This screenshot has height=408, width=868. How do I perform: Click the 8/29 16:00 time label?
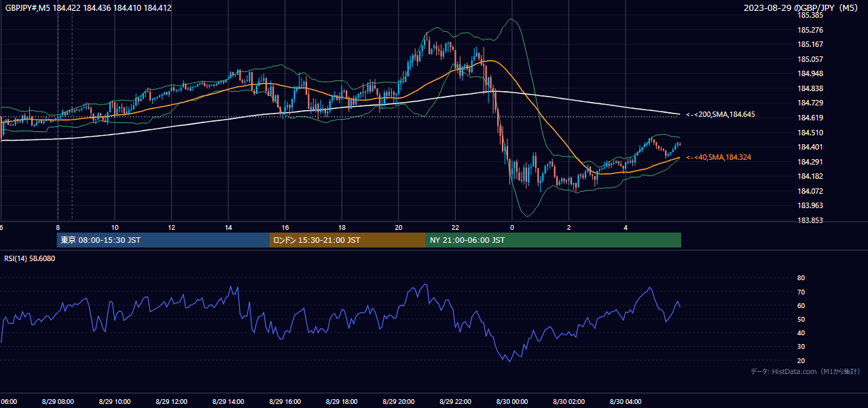coord(285,402)
